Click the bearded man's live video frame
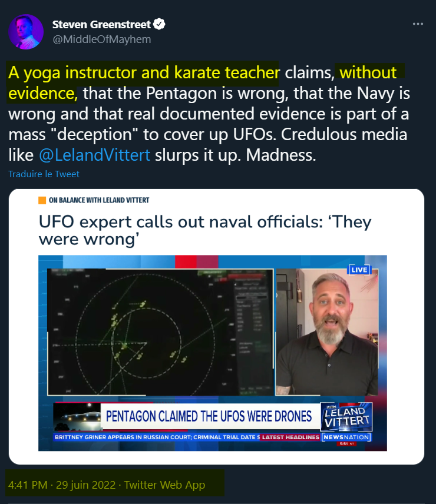 pos(328,332)
